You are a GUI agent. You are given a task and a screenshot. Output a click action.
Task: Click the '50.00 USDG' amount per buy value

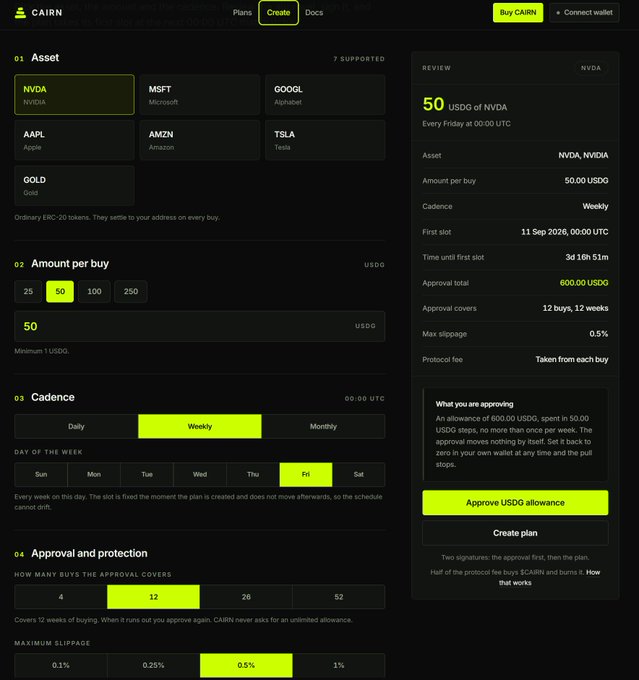586,180
